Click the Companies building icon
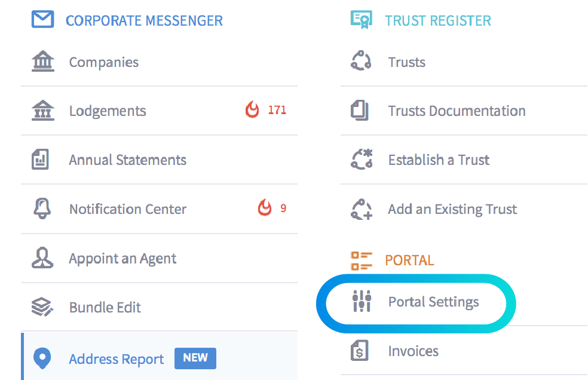This screenshot has width=588, height=380. coord(42,62)
